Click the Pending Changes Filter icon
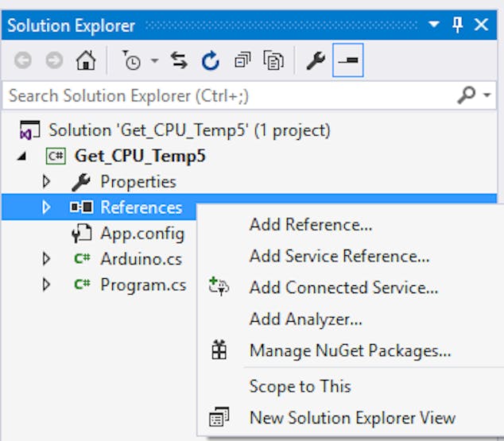The width and height of the screenshot is (504, 441). click(x=131, y=61)
